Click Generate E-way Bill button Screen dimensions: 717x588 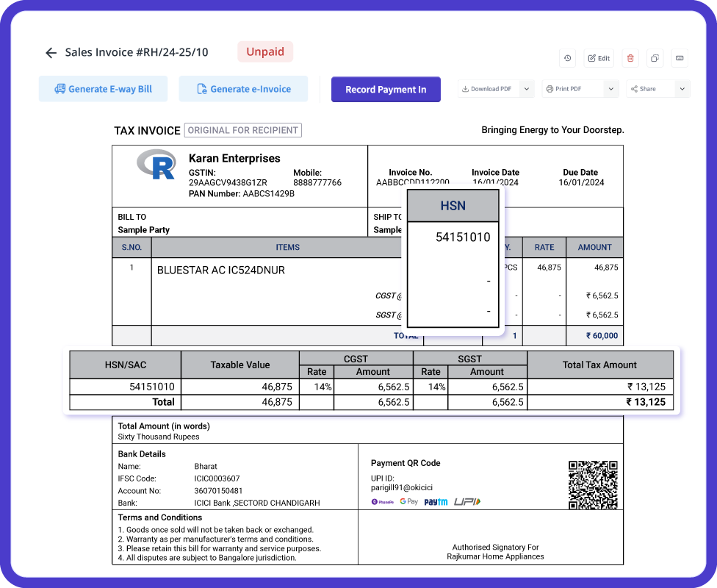(x=104, y=89)
